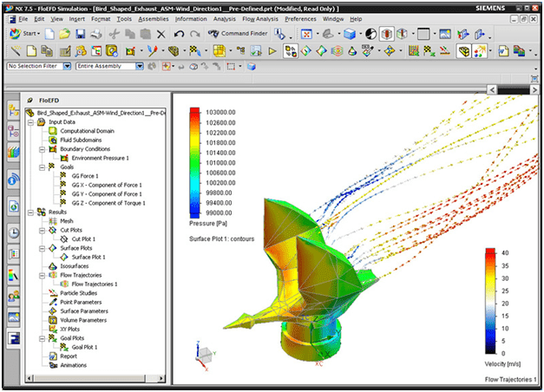Open the Insert menu
The height and width of the screenshot is (392, 544).
76,19
